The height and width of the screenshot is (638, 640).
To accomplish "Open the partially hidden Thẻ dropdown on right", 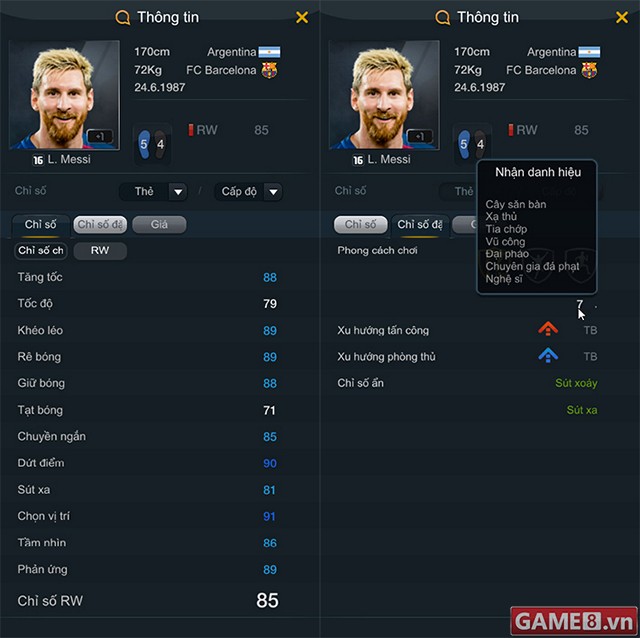I will [x=458, y=191].
